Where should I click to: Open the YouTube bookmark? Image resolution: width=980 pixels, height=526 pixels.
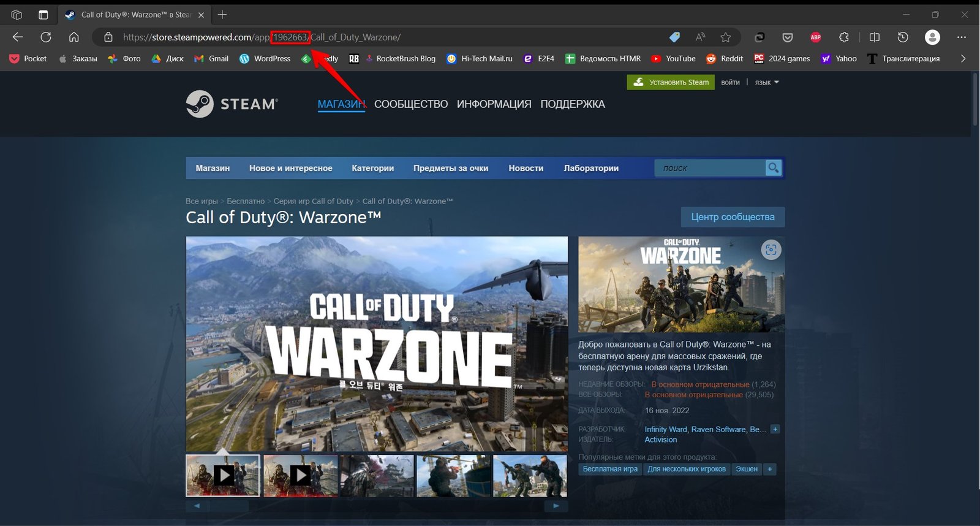(x=673, y=59)
